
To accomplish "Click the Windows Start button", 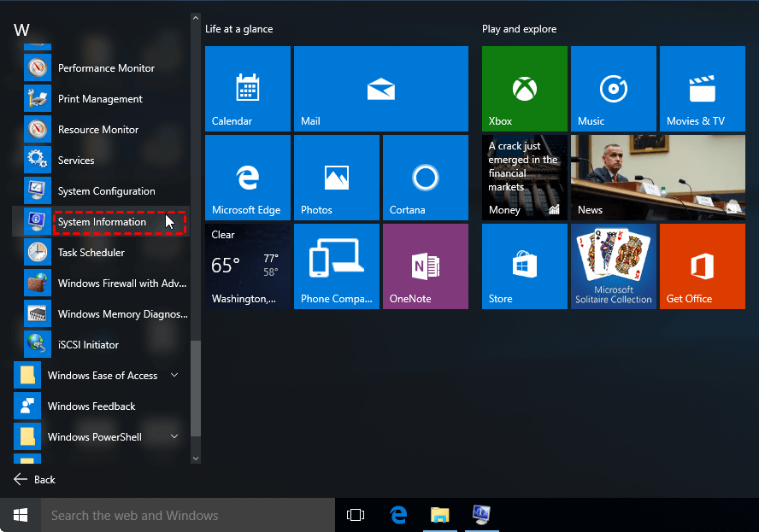I will click(x=21, y=515).
